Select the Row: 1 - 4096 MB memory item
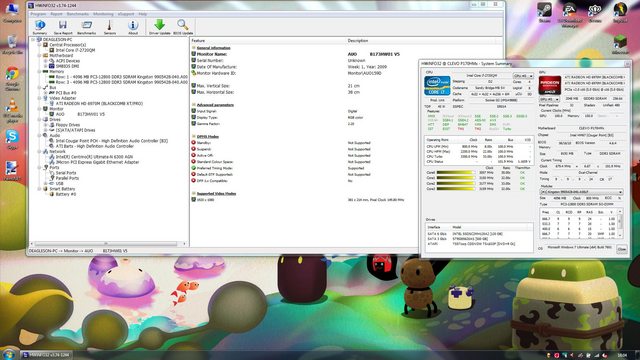 pyautogui.click(x=122, y=77)
